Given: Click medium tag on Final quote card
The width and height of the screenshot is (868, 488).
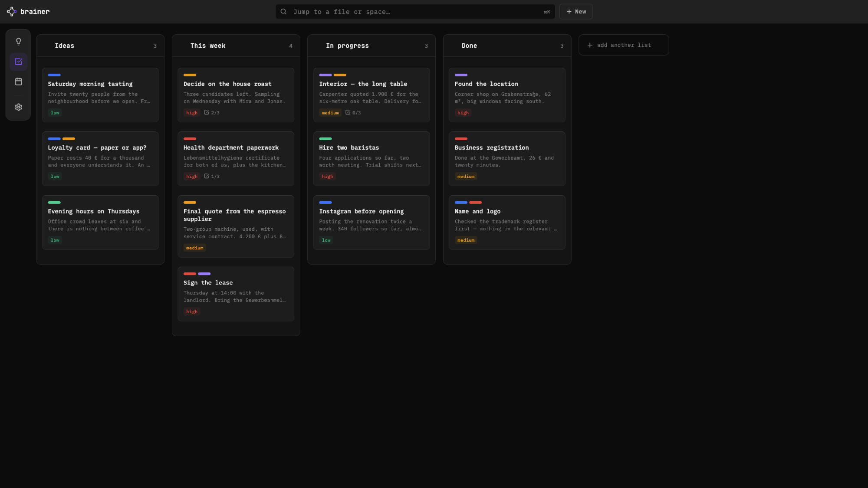Looking at the screenshot, I should (x=194, y=248).
